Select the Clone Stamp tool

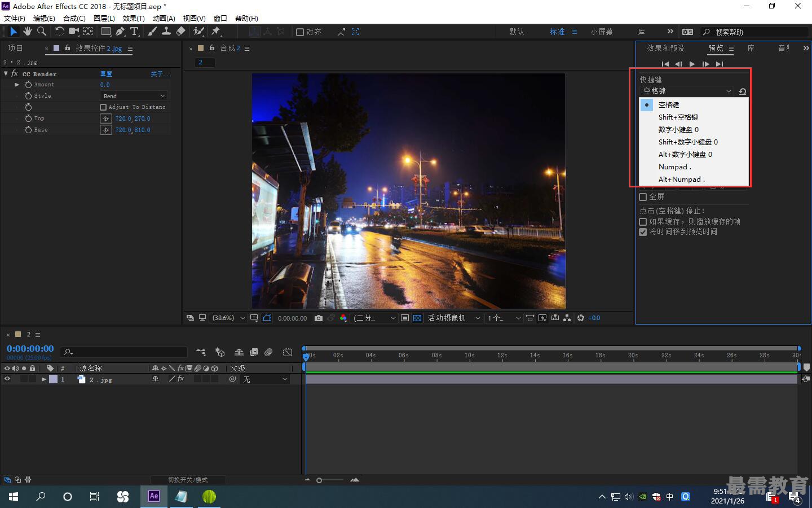(x=166, y=32)
